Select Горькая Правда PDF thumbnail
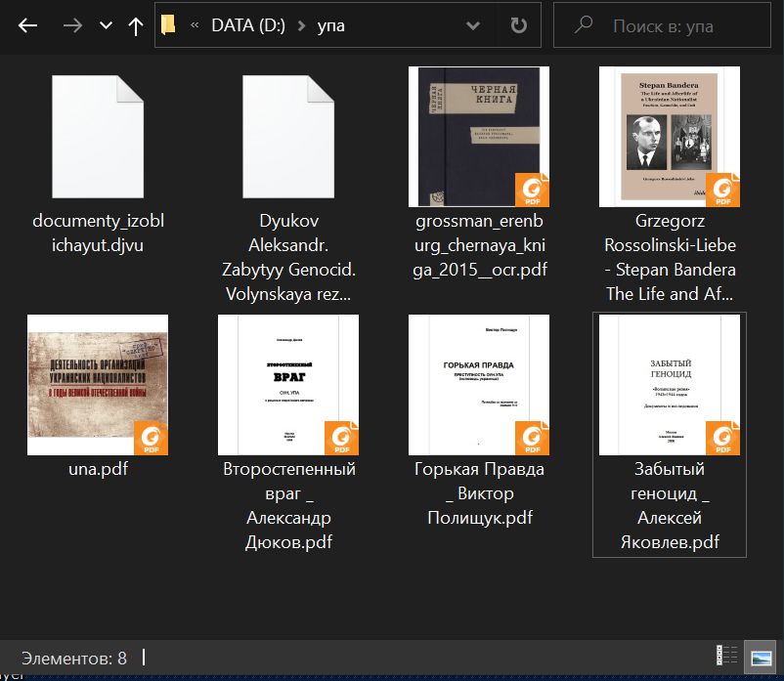This screenshot has width=784, height=681. click(x=479, y=385)
